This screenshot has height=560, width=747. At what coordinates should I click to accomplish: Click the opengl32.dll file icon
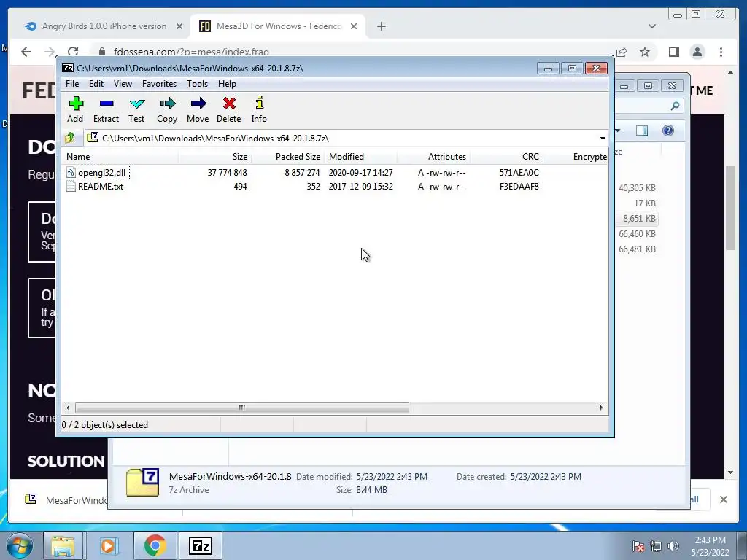pyautogui.click(x=71, y=172)
